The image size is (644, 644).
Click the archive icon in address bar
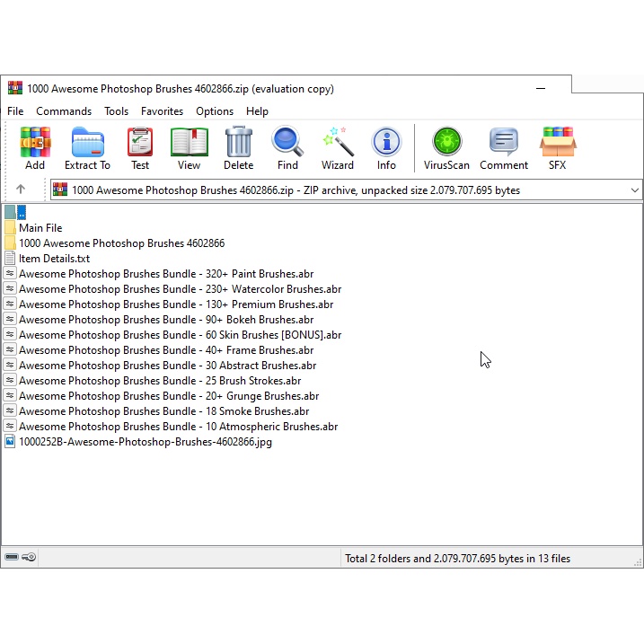pos(60,190)
